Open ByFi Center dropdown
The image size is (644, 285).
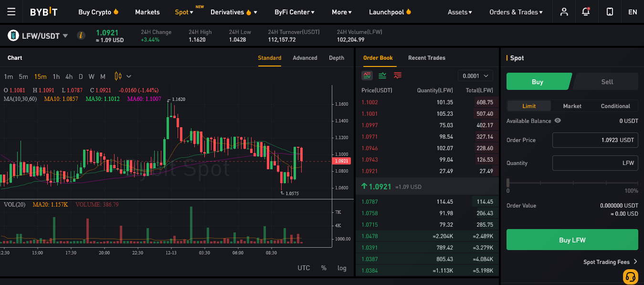click(295, 12)
